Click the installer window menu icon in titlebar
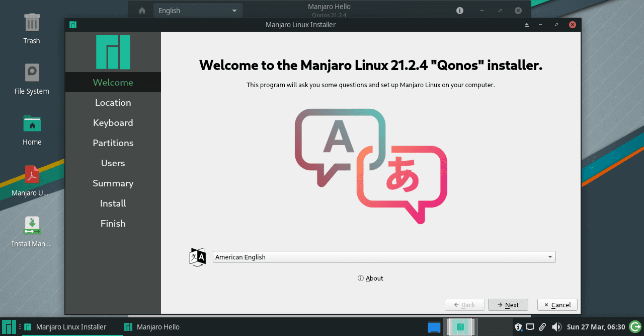The image size is (644, 336). tap(73, 25)
